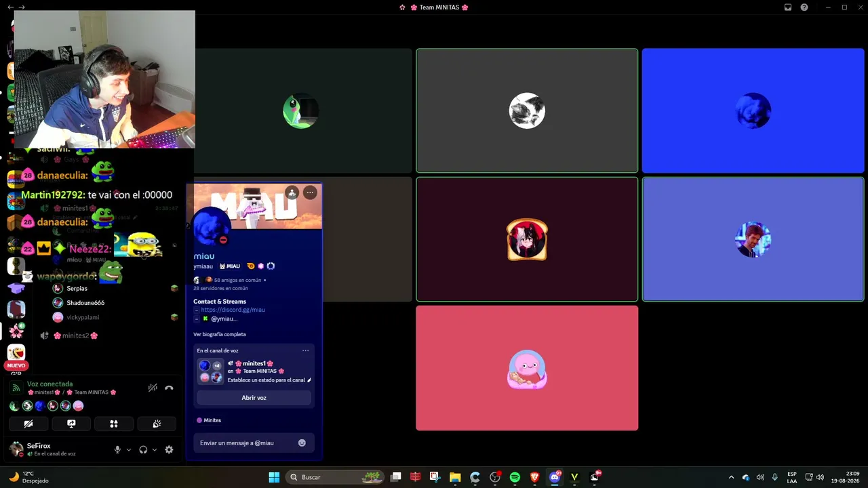Focus the pink blob participant tile

527,368
